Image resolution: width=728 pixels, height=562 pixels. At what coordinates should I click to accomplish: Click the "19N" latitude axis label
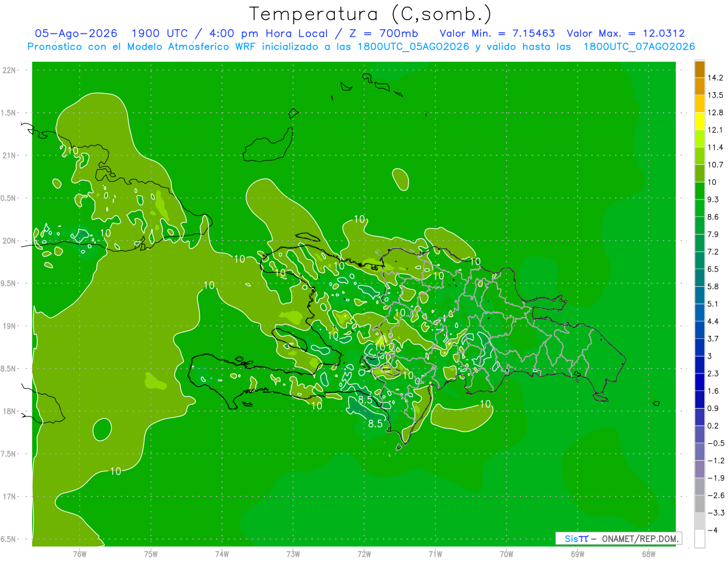tap(10, 327)
